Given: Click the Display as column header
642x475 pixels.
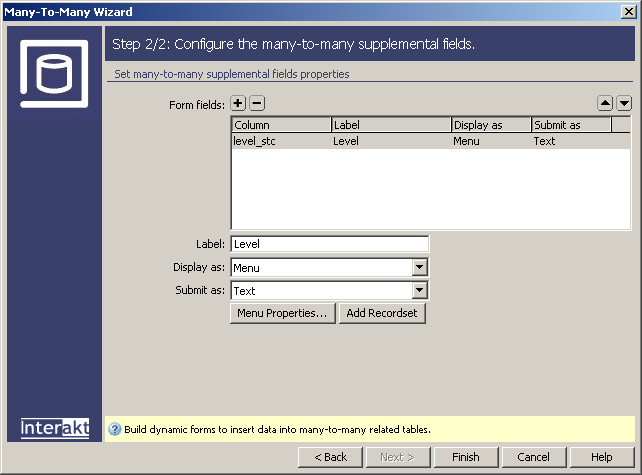Looking at the screenshot, I should click(x=491, y=125).
